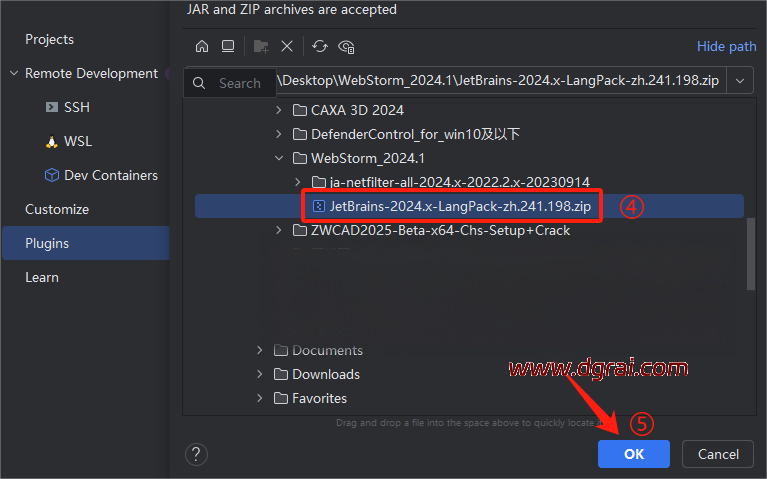Open the Plugins section in sidebar
This screenshot has height=479, width=767.
47,243
